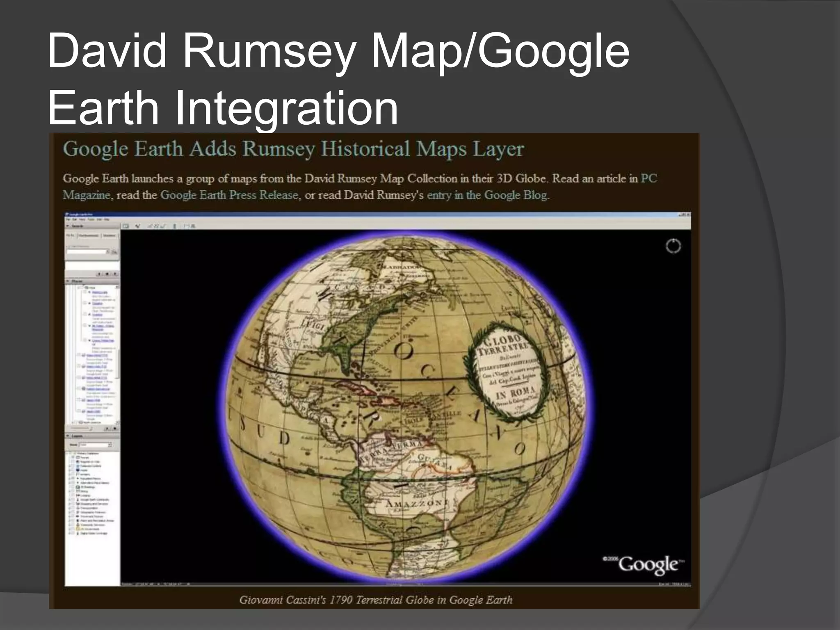Open the View menu in Google Earth

82,219
